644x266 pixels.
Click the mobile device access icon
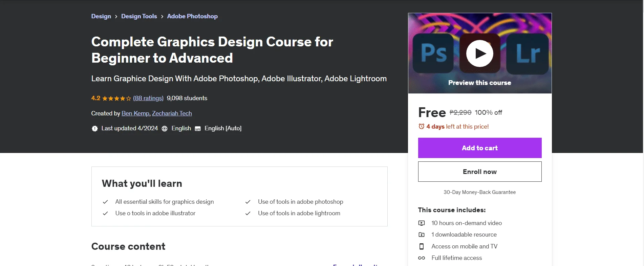click(422, 246)
